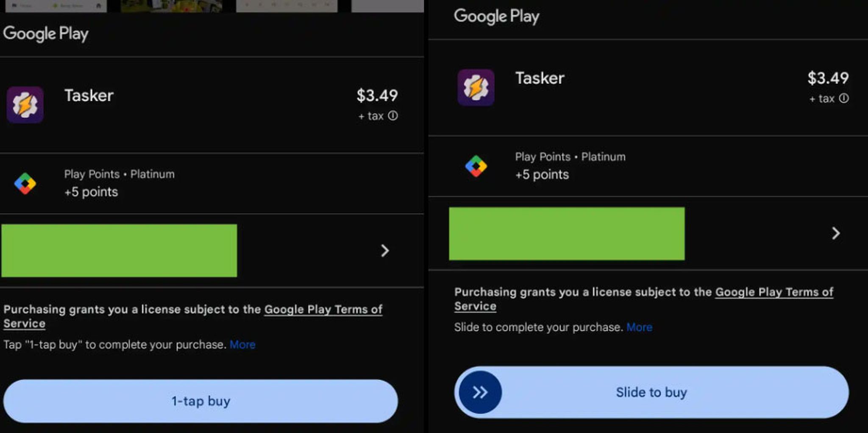This screenshot has width=868, height=433.
Task: Click the Slide to buy control
Action: 651,392
